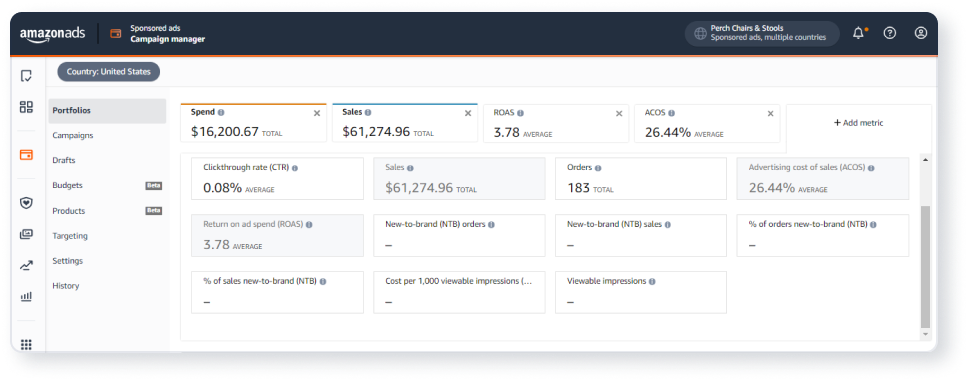Select Portfolios in the side menu
The width and height of the screenshot is (968, 381).
point(107,111)
